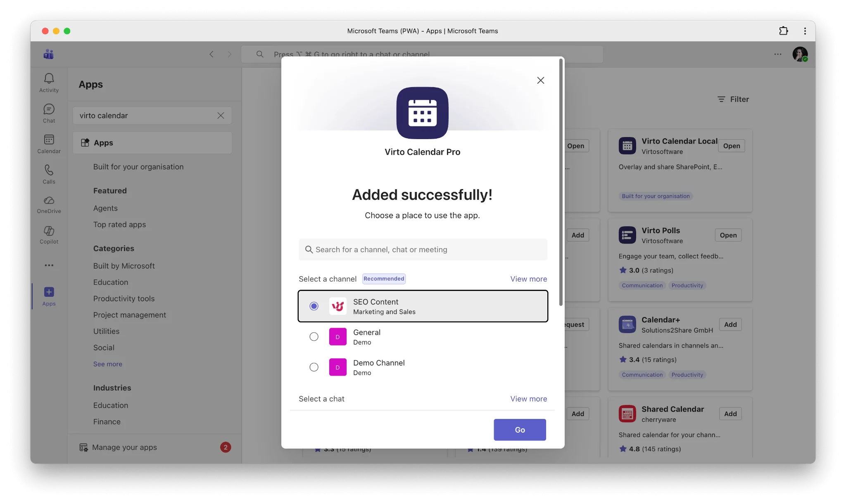Click the magnifier in top search bar
The image size is (846, 504).
point(260,54)
